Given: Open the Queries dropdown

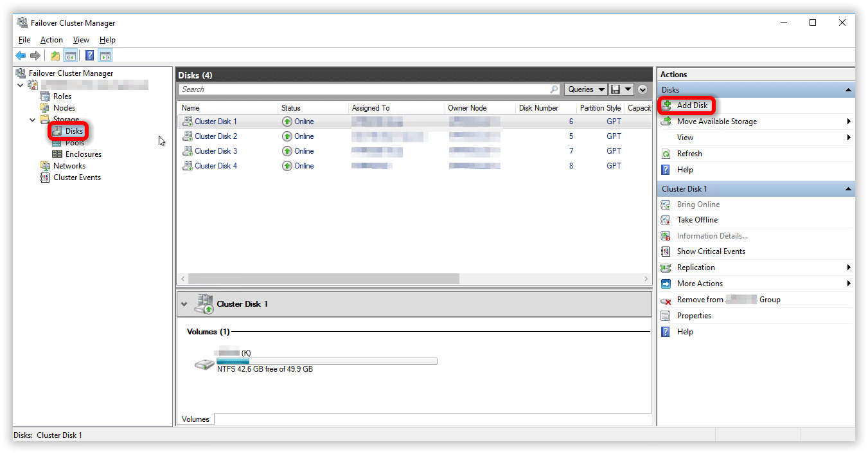Looking at the screenshot, I should tap(586, 89).
